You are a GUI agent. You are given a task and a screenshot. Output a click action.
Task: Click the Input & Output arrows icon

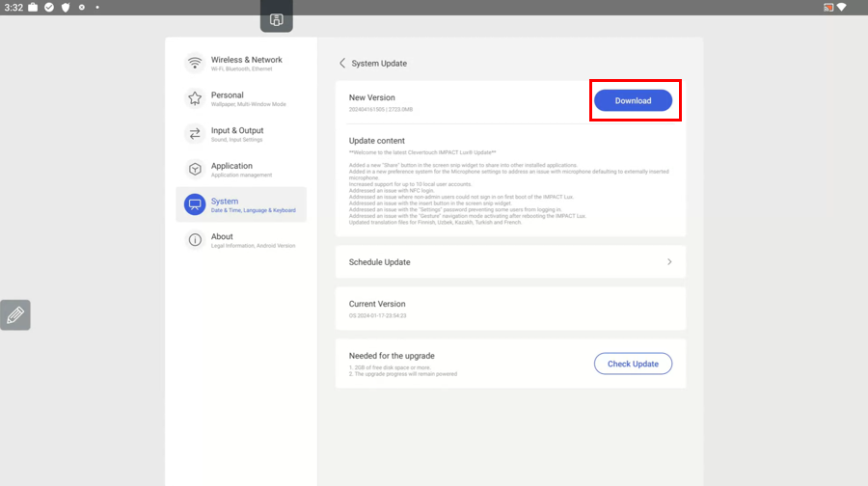point(195,134)
